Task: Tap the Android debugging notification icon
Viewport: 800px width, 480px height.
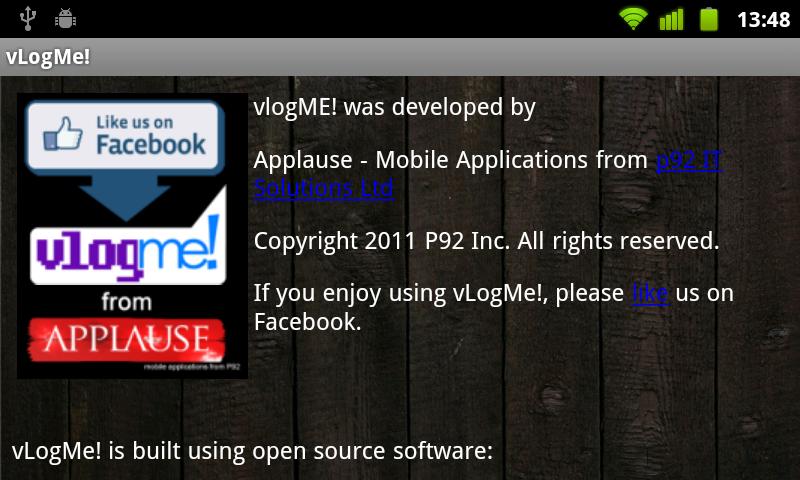Action: click(x=65, y=19)
